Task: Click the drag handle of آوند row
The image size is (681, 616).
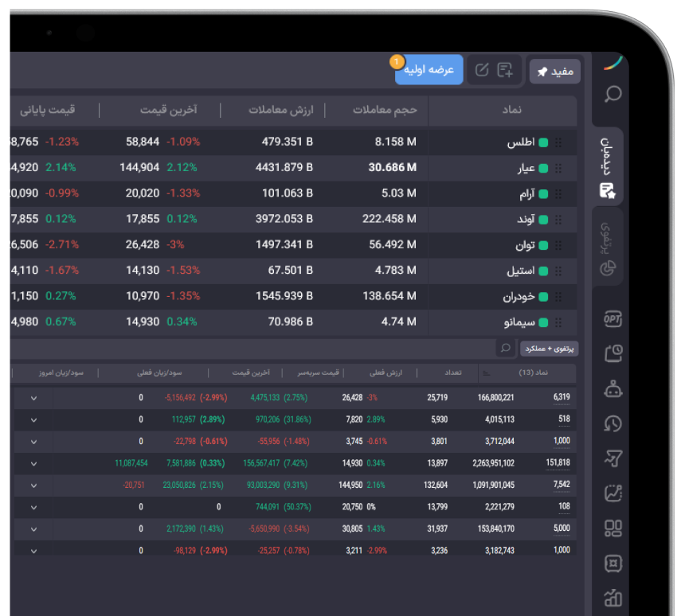Action: [x=558, y=219]
